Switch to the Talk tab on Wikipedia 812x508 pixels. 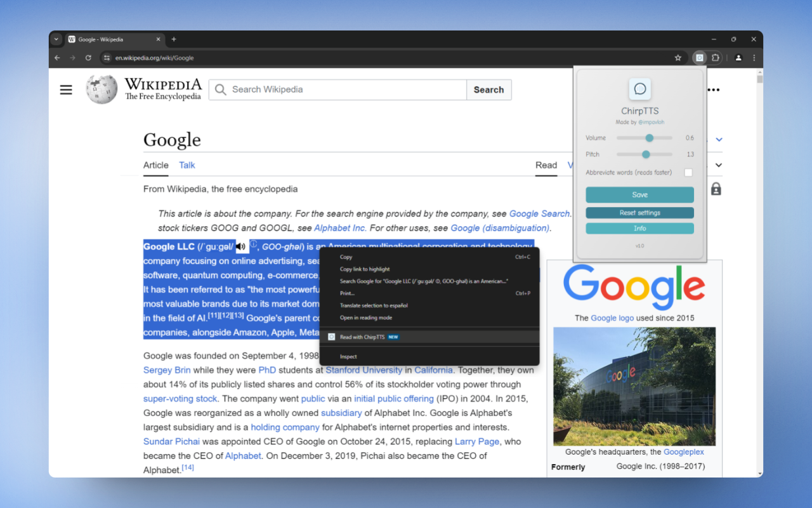[187, 165]
